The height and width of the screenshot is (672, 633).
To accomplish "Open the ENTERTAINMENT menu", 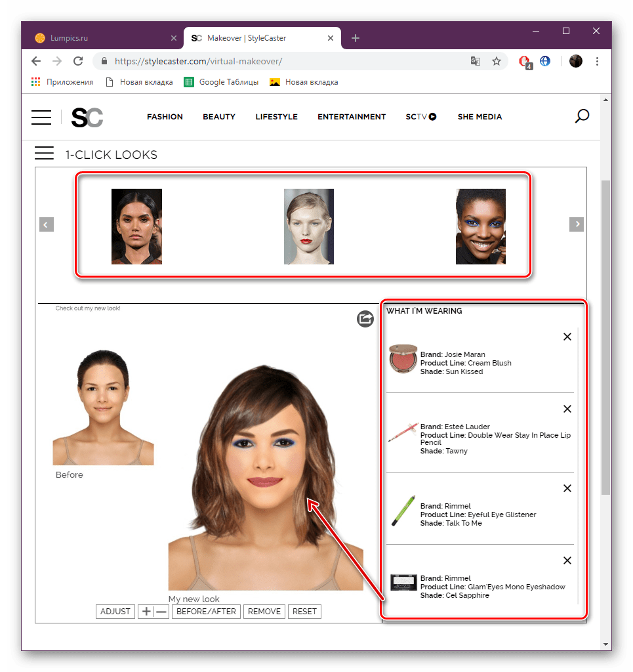I will click(x=352, y=117).
